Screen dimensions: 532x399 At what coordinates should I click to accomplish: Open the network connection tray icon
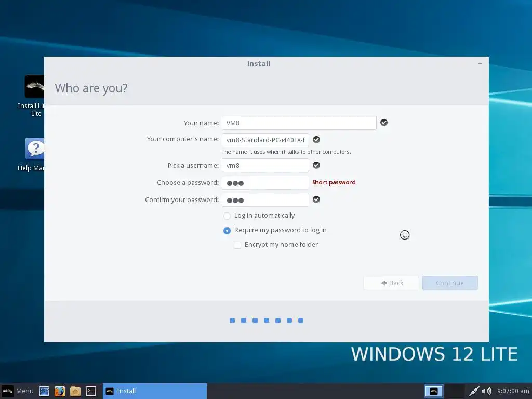tap(474, 391)
